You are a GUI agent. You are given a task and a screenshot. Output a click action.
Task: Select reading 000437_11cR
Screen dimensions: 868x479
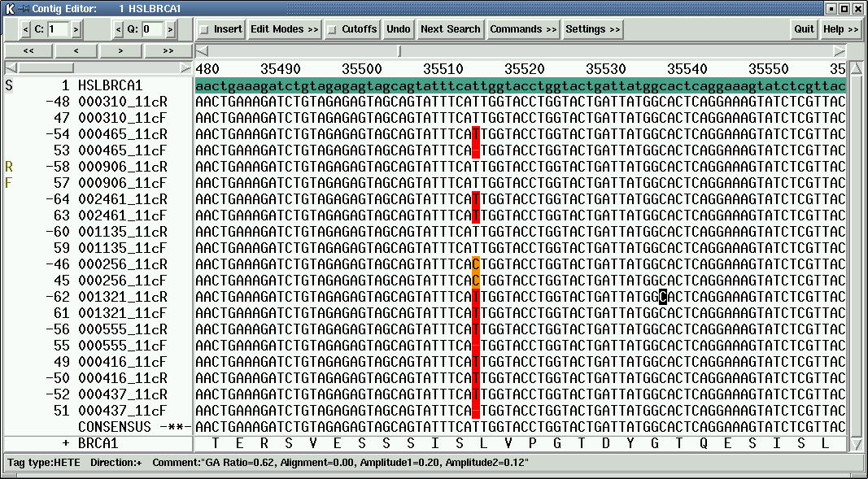coord(122,394)
